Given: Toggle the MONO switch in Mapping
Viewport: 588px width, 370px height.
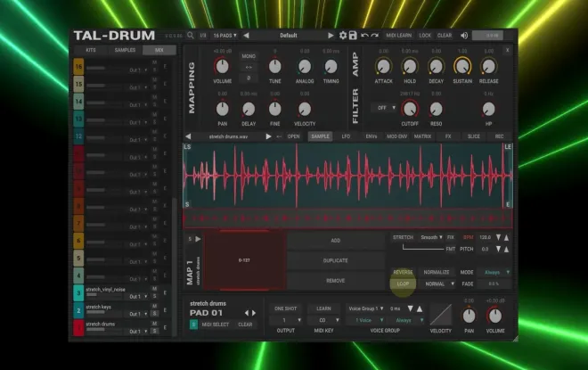Looking at the screenshot, I should pos(249,56).
